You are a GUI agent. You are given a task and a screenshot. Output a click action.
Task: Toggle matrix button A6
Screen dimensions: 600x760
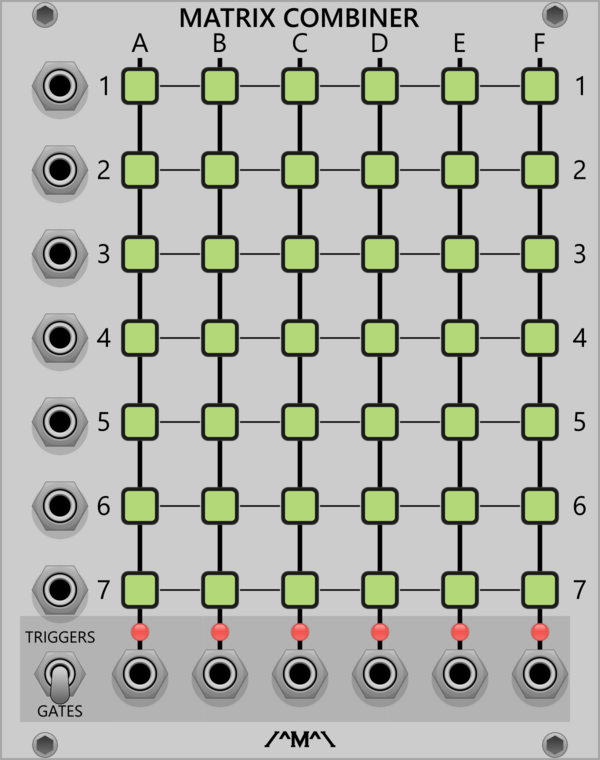[140, 506]
